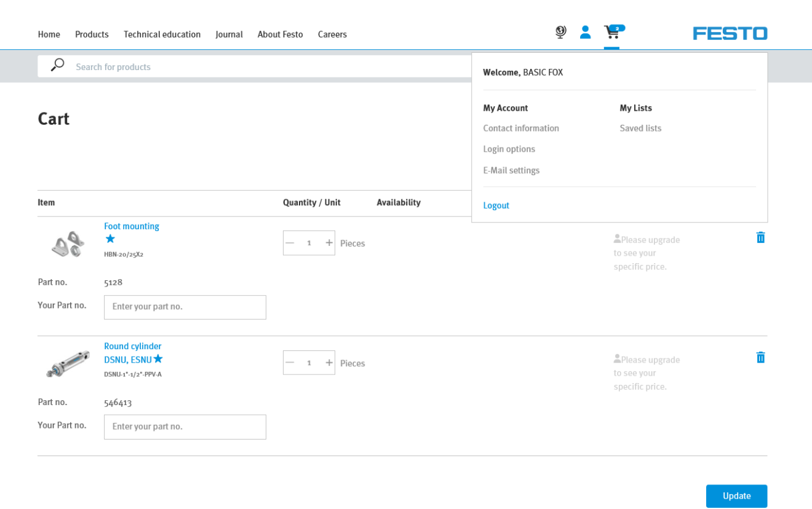Screen dimensions: 812x509
Task: Click the My Account heading
Action: (505, 108)
